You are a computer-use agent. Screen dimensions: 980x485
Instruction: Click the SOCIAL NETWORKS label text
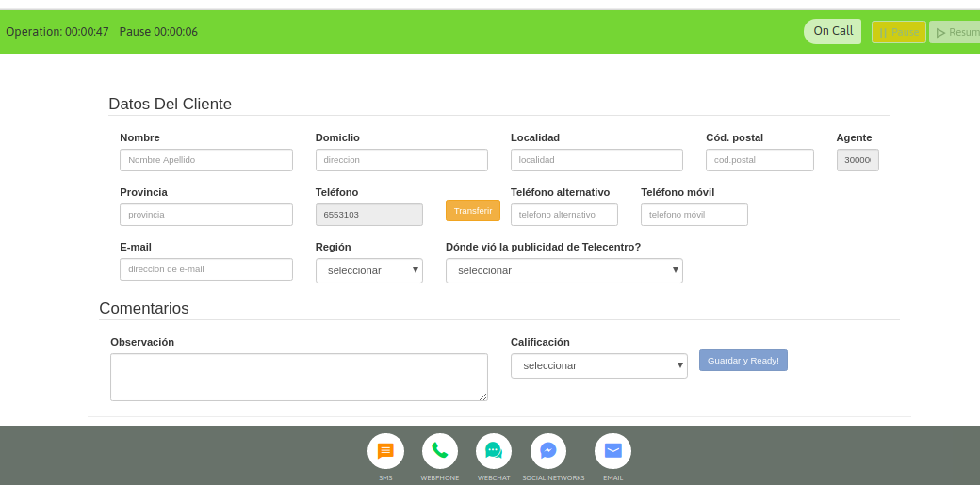(x=554, y=478)
